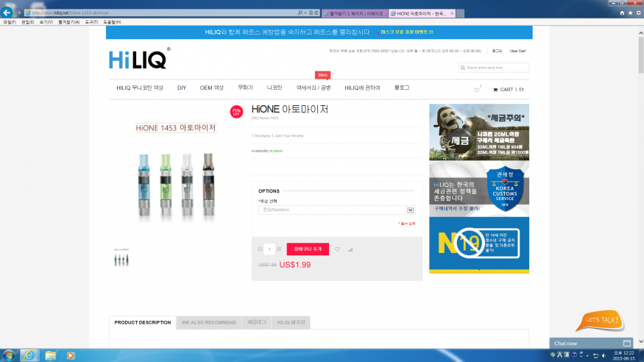Expand the Chat now window icon
The height and width of the screenshot is (362, 644).
(x=627, y=343)
